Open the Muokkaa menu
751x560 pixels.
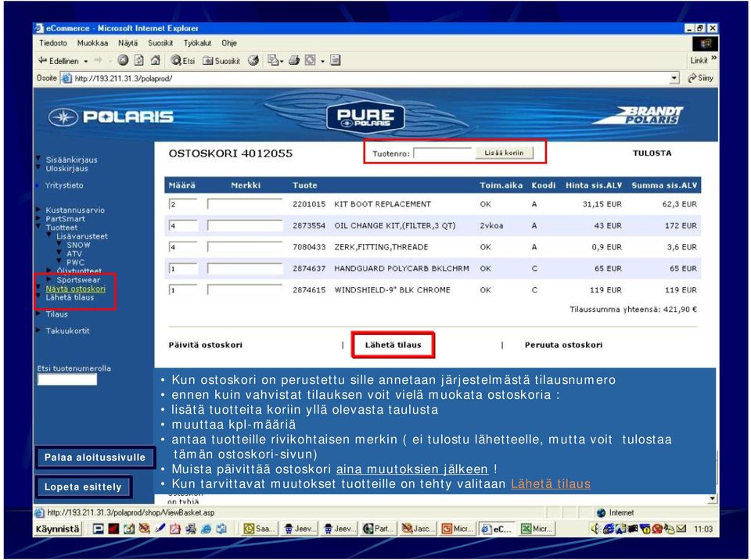(92, 43)
